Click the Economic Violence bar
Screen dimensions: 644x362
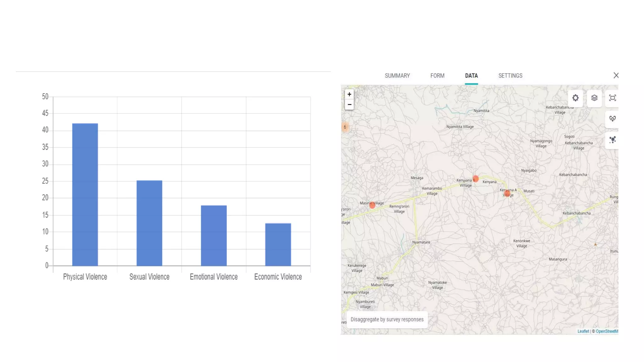tap(278, 244)
